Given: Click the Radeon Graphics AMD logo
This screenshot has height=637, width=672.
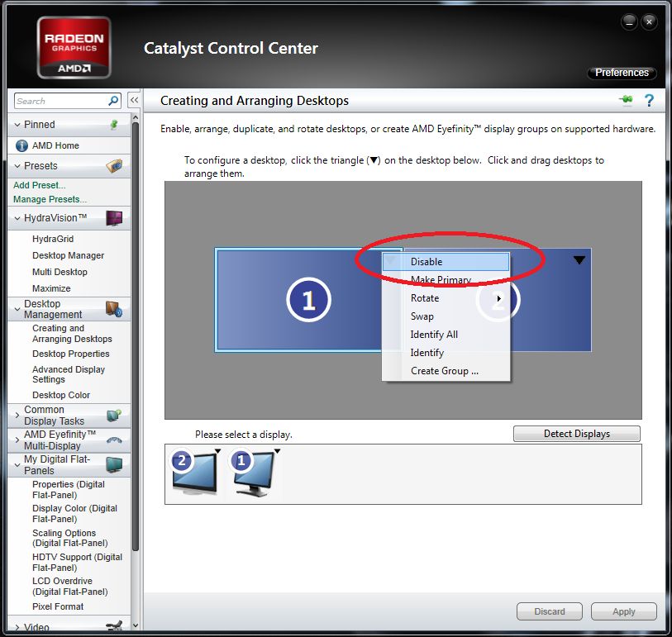Looking at the screenshot, I should 74,47.
